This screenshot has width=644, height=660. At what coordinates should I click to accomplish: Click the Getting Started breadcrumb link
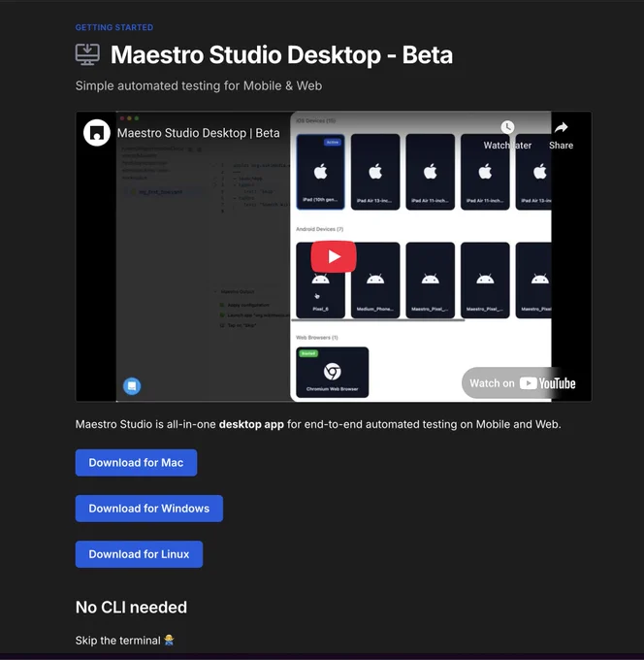pyautogui.click(x=114, y=27)
